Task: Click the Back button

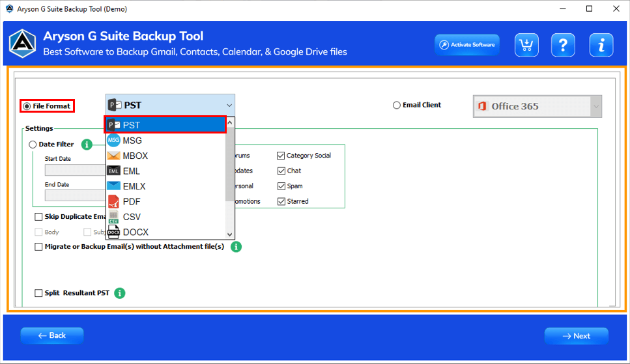Action: [52, 335]
